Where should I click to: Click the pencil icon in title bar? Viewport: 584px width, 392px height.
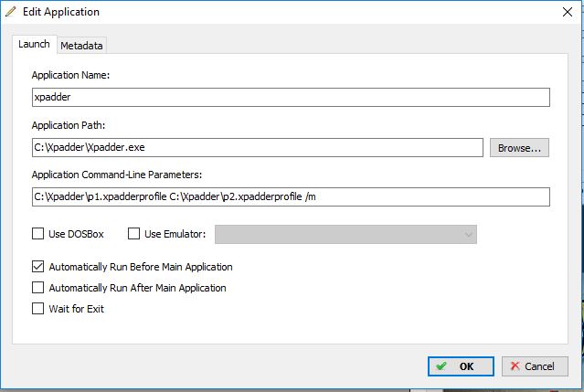point(10,12)
